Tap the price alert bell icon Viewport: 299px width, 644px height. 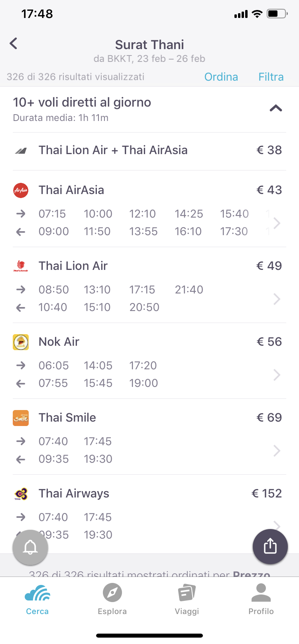tap(30, 547)
